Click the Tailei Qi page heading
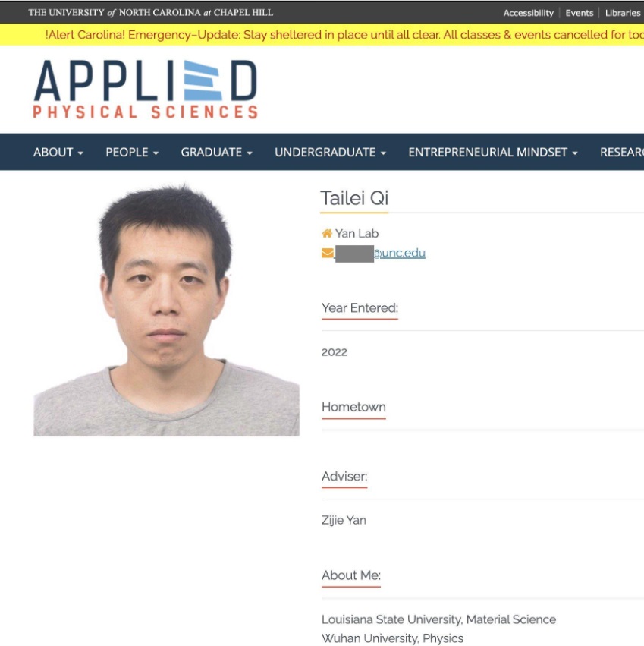The height and width of the screenshot is (646, 644). click(356, 198)
